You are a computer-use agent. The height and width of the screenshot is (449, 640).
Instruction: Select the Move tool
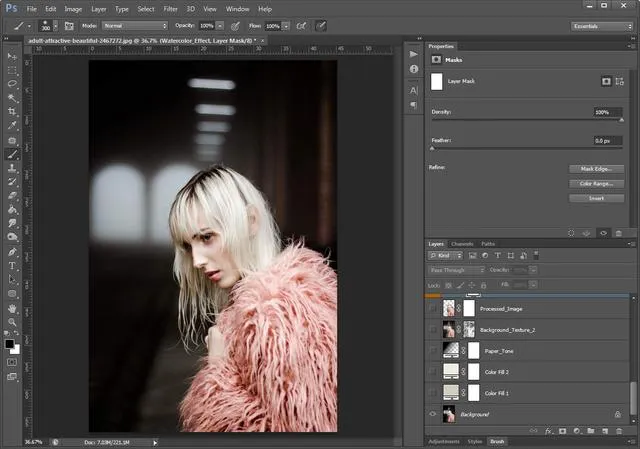pyautogui.click(x=12, y=56)
